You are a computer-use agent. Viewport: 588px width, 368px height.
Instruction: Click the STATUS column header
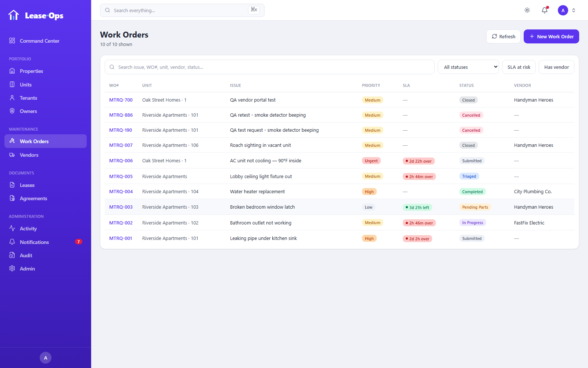point(466,85)
